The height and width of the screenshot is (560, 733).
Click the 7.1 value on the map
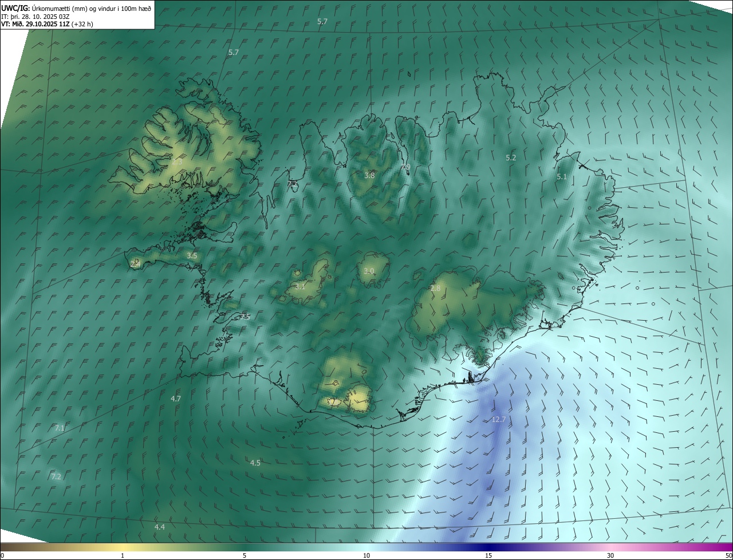[60, 428]
